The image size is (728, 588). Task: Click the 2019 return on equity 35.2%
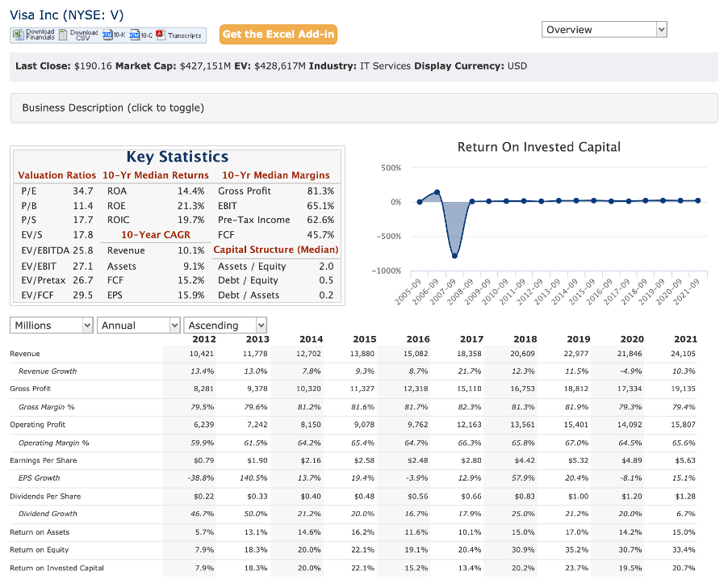(x=576, y=550)
